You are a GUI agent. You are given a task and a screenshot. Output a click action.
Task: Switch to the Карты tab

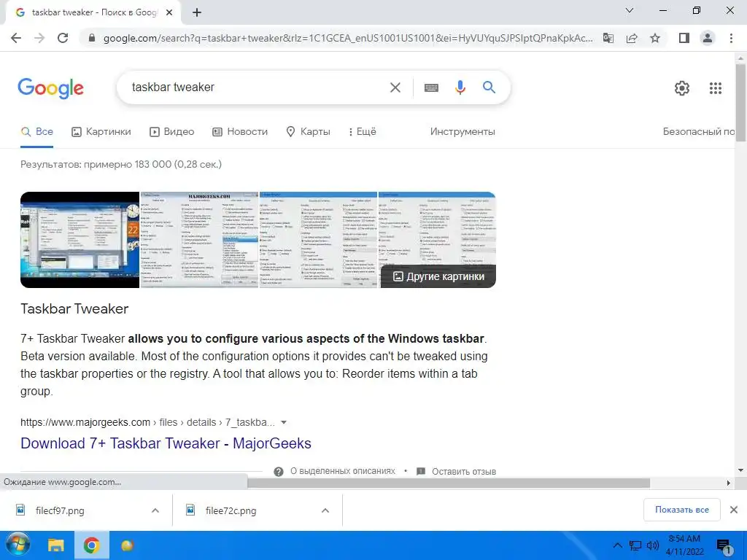pos(308,132)
